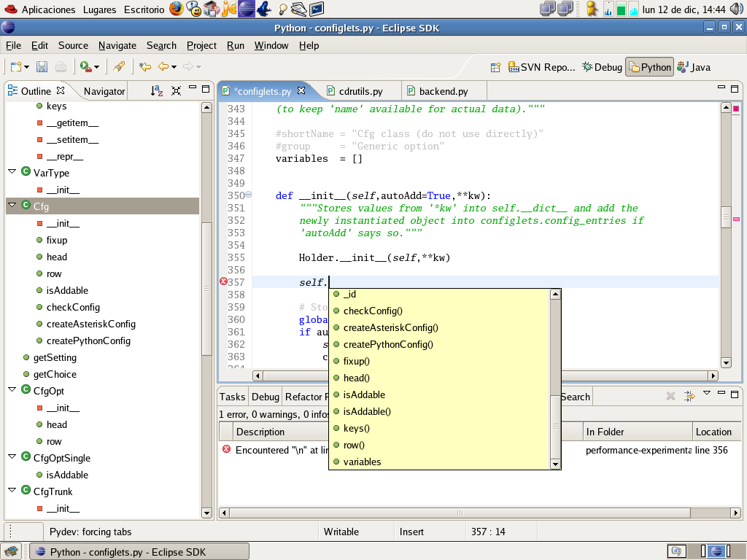Click the Forward navigation arrow
The width and height of the screenshot is (747, 560).
tap(189, 66)
